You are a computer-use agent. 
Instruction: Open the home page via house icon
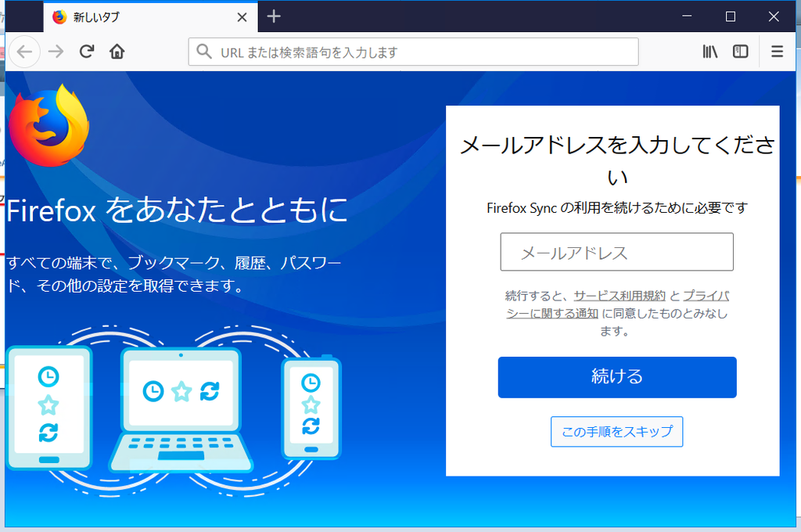point(117,52)
